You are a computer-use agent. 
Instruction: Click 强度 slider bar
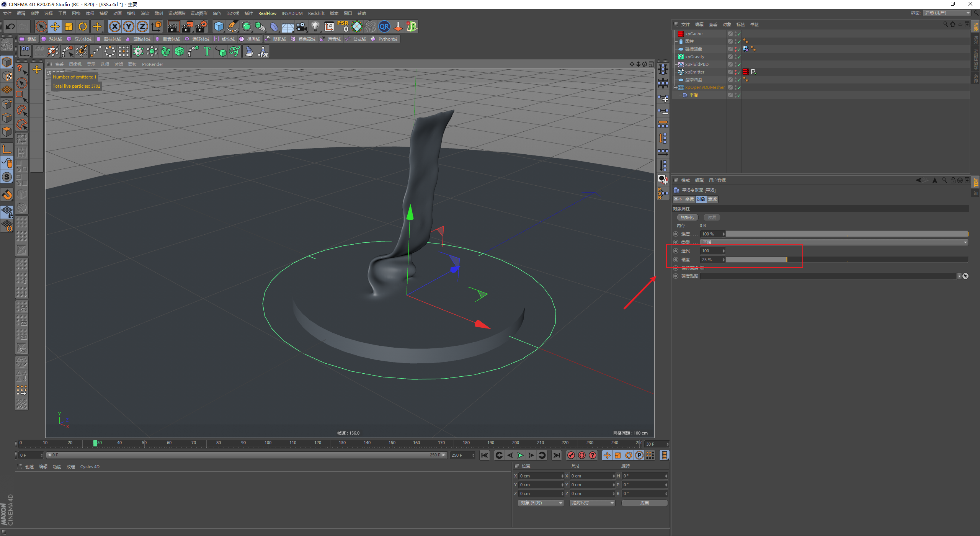click(847, 234)
